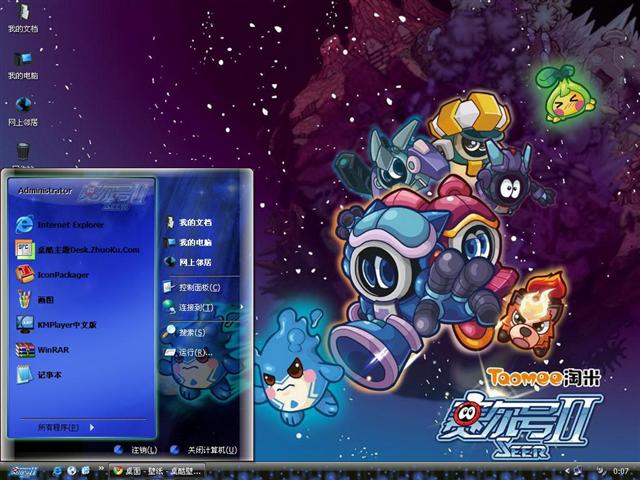
Task: Expand quick launch overflow chevron
Action: point(101,469)
